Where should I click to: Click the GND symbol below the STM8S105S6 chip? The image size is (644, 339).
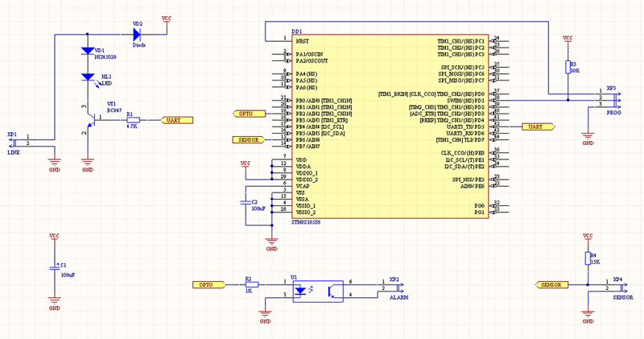click(x=271, y=244)
